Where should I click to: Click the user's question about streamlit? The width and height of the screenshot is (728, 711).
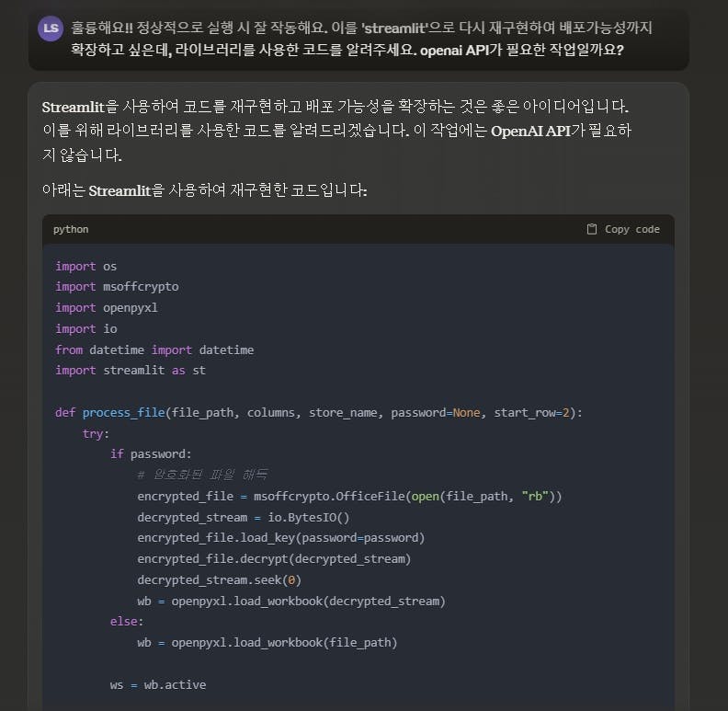(361, 39)
